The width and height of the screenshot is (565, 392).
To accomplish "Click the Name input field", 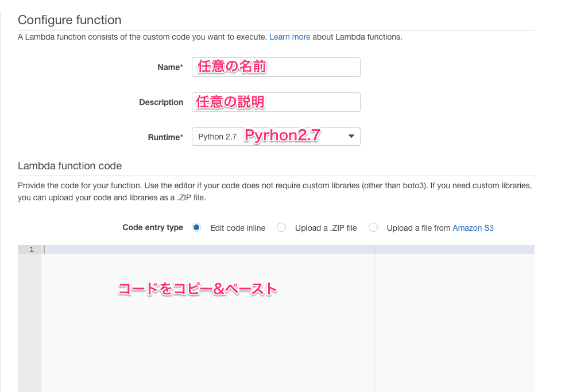I will tap(276, 67).
